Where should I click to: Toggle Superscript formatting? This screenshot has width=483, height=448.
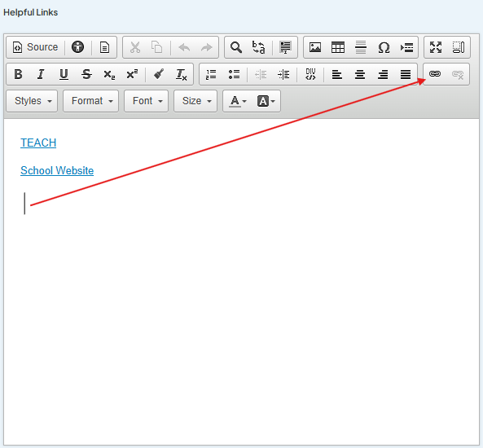(x=132, y=74)
